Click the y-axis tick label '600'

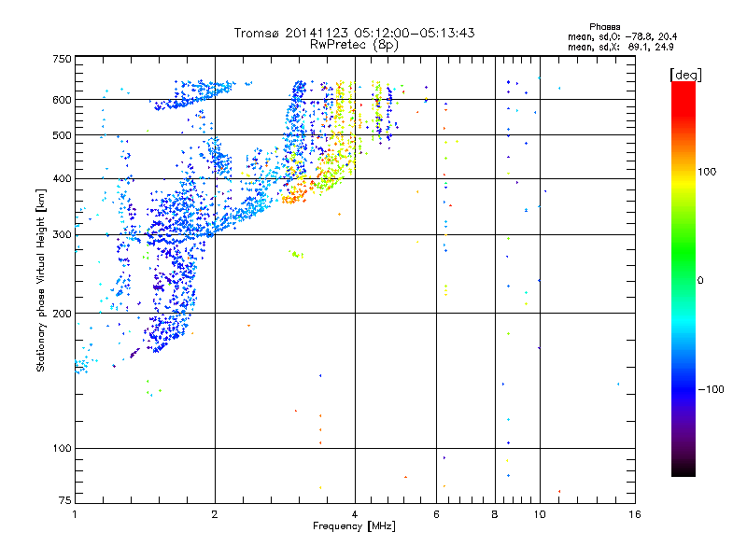tap(62, 100)
